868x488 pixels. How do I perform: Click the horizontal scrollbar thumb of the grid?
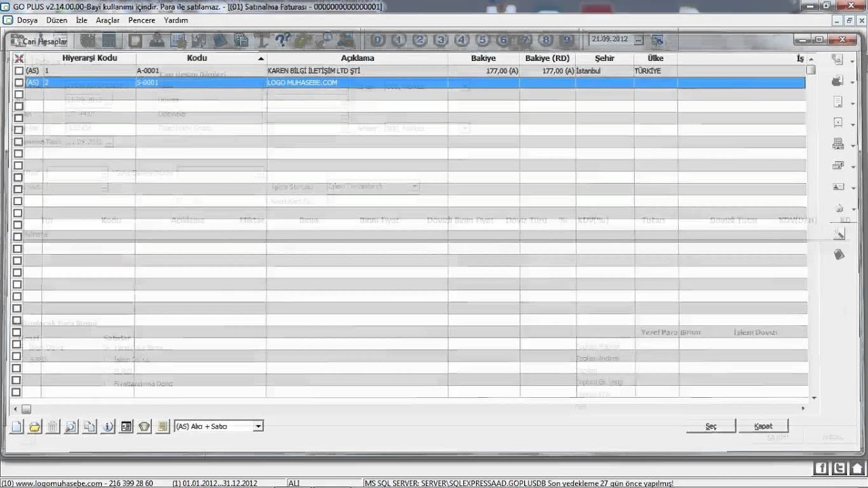pos(26,409)
